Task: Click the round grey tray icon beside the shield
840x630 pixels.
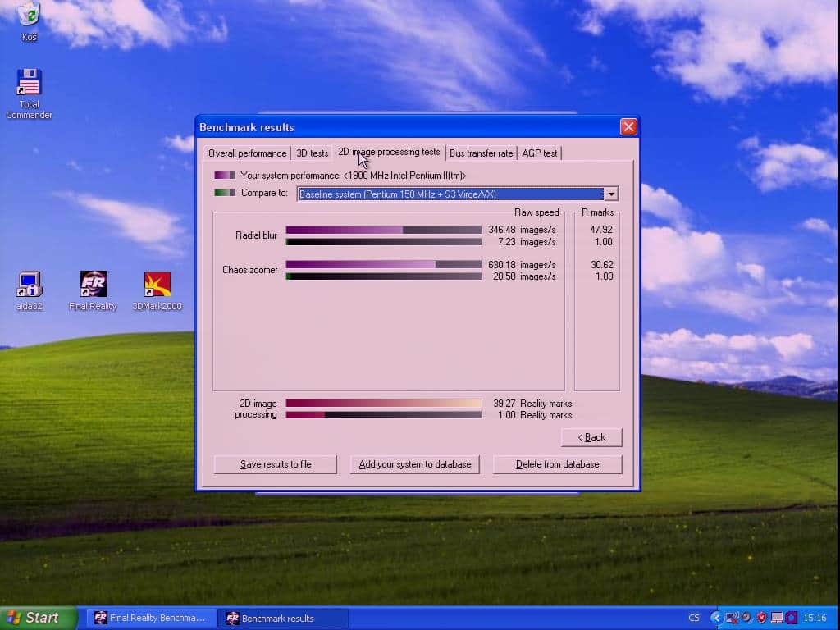Action: 746,618
